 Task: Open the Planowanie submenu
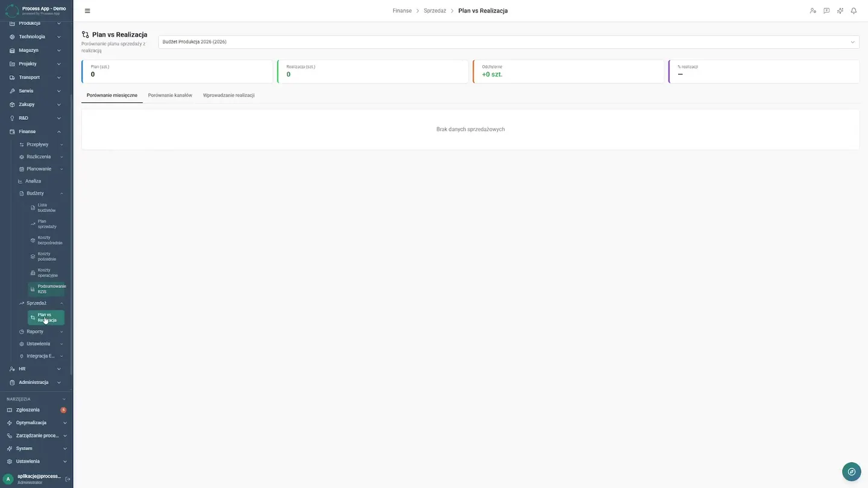pyautogui.click(x=41, y=169)
